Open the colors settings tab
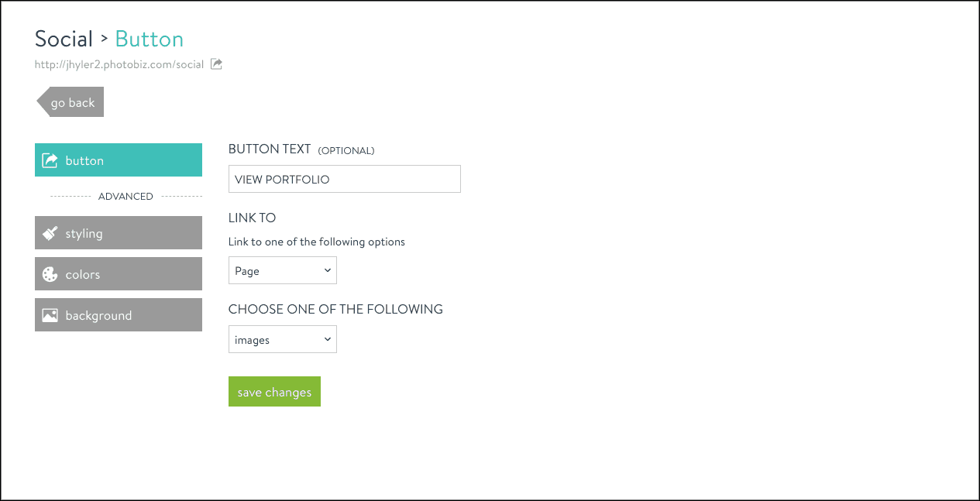The width and height of the screenshot is (980, 501). click(118, 273)
